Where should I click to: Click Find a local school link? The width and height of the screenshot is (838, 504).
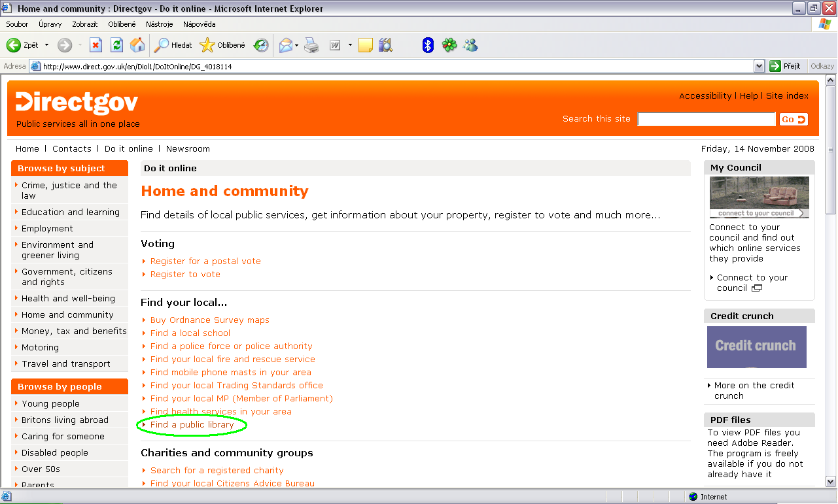[x=190, y=333]
